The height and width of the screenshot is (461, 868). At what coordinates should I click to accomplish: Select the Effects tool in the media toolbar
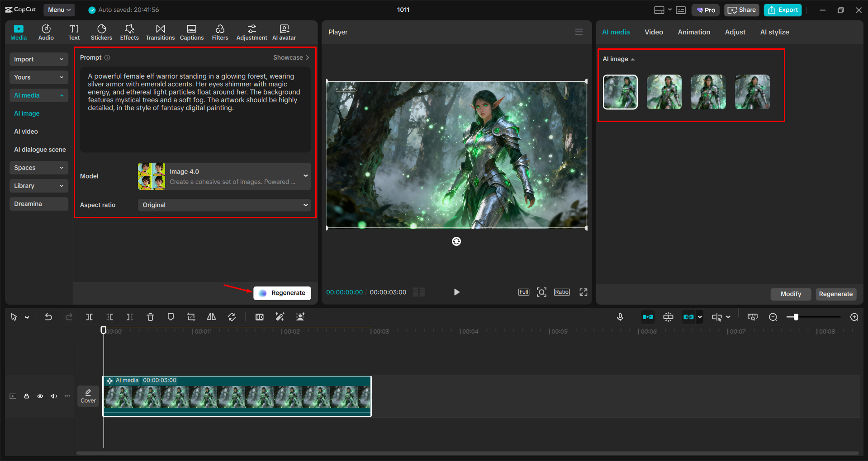pos(129,32)
